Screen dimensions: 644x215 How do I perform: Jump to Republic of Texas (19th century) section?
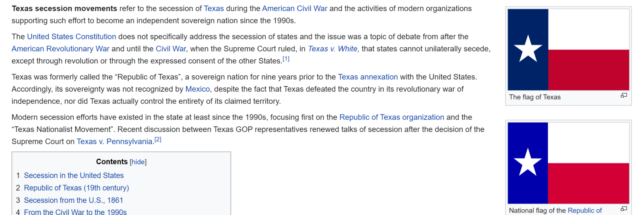pos(76,188)
